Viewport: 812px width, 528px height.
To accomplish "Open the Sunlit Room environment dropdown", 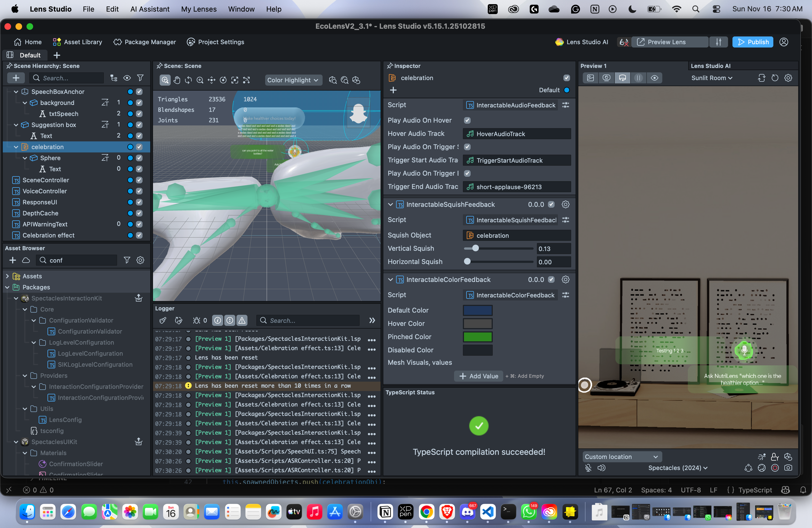I will pos(711,78).
